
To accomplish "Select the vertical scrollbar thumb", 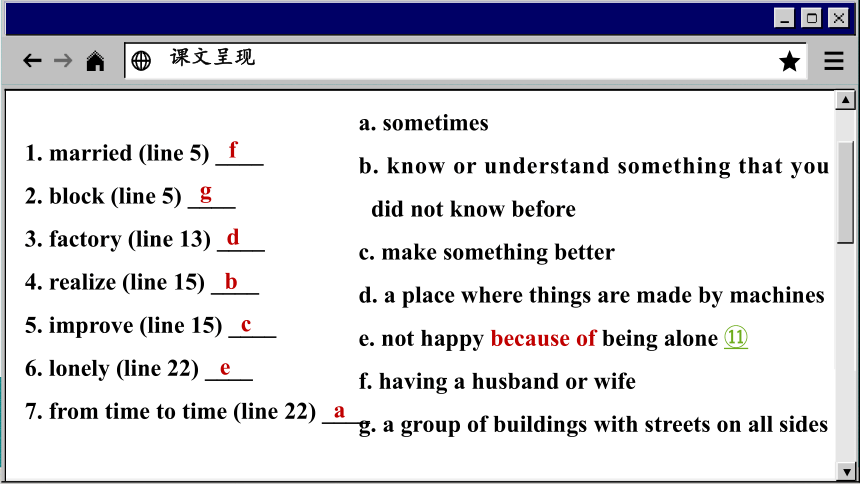I will pyautogui.click(x=845, y=192).
